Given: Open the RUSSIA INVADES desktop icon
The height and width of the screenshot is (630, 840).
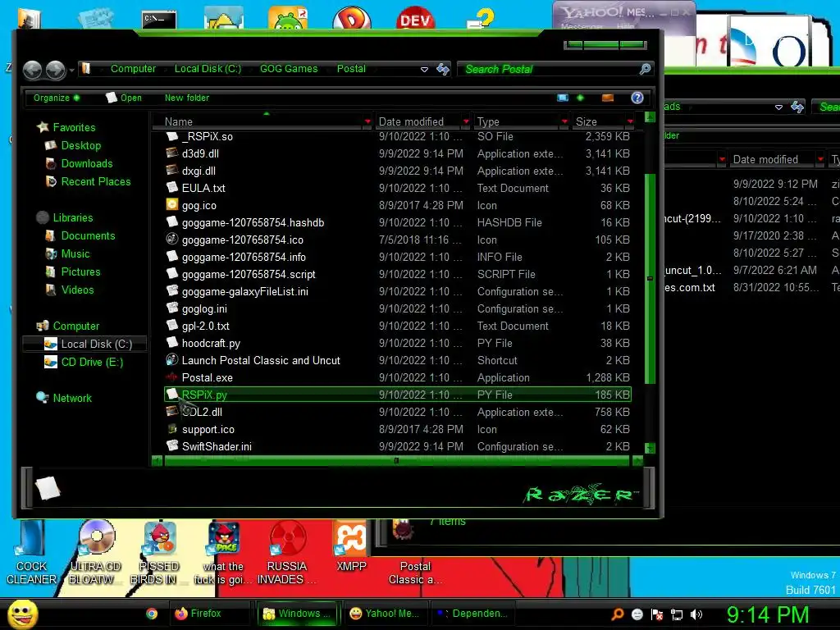Looking at the screenshot, I should tap(286, 553).
